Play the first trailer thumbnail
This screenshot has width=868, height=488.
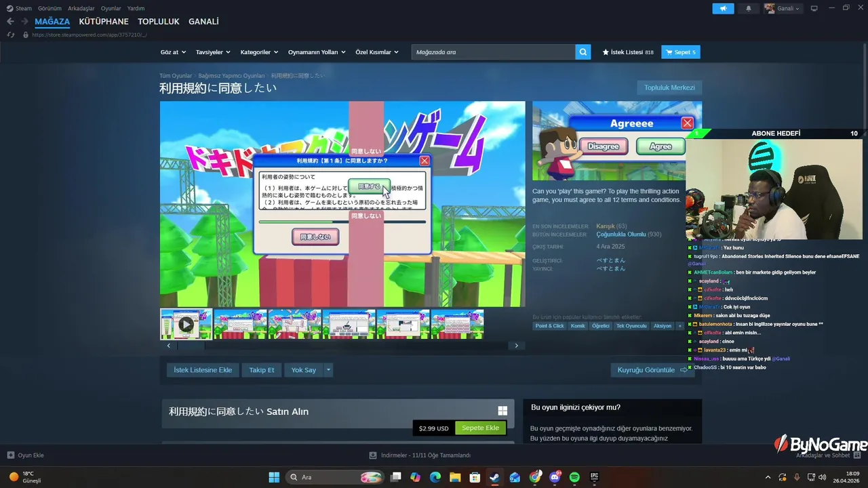186,324
